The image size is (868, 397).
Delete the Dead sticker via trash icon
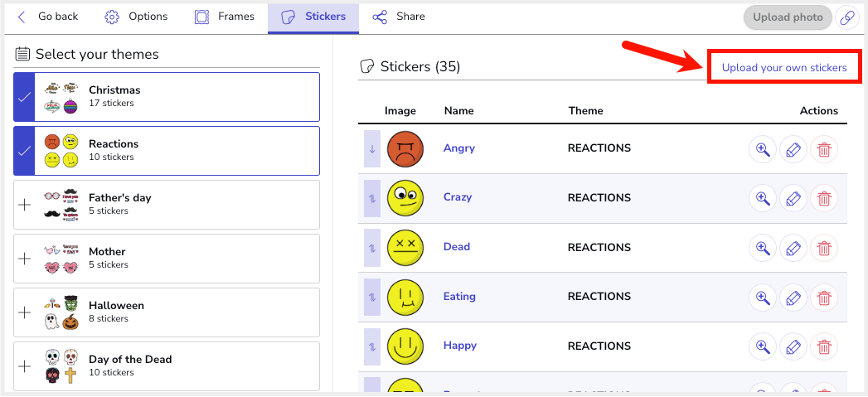824,247
